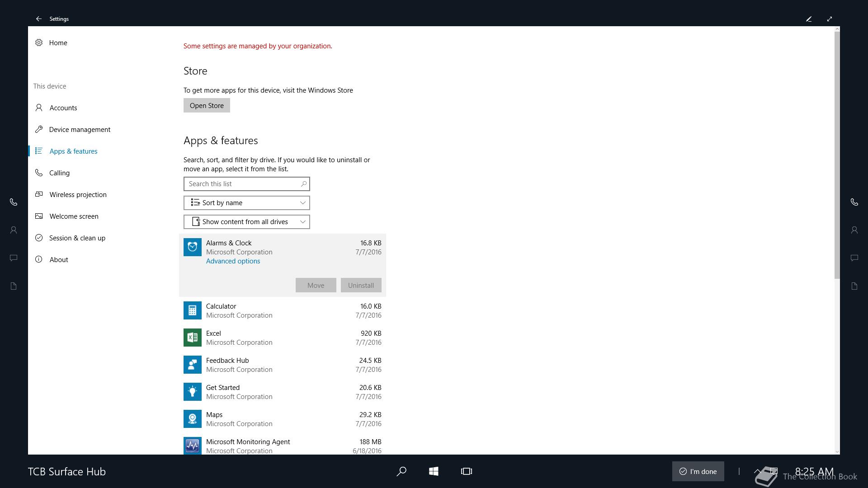This screenshot has width=868, height=488.
Task: Open the Windows Start button
Action: coord(434,471)
